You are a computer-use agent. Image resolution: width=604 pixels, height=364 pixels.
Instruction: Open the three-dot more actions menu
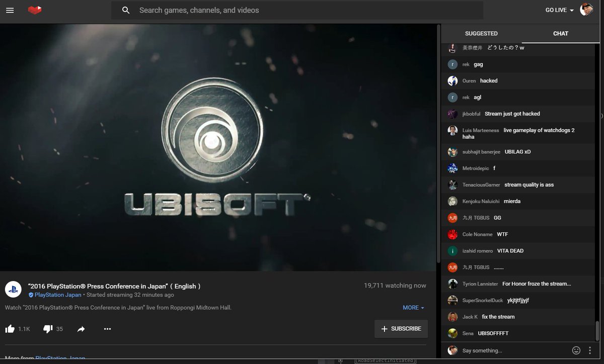107,329
